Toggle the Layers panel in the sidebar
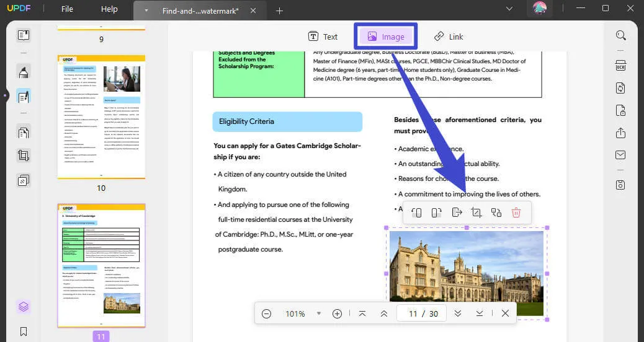The height and width of the screenshot is (342, 644). coord(24,307)
